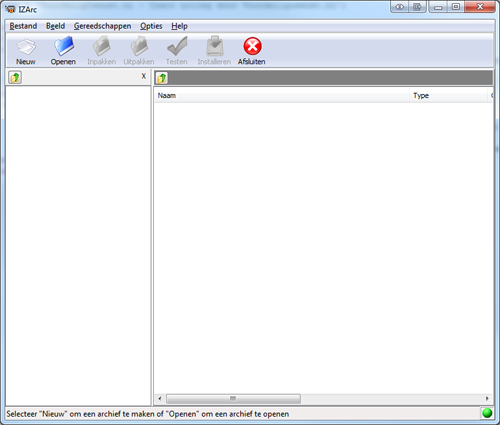Sort by the Type column header
500x425 pixels.
[449, 96]
